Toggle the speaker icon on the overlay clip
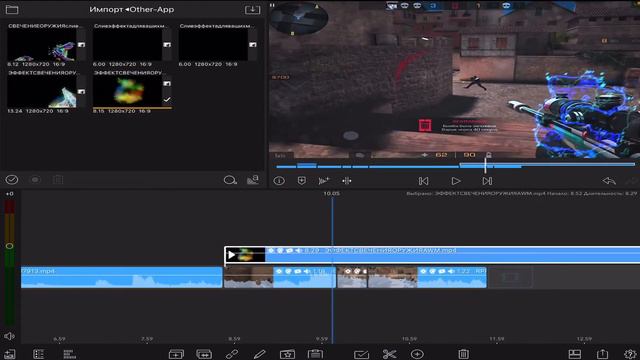The image size is (640, 360). tap(298, 250)
